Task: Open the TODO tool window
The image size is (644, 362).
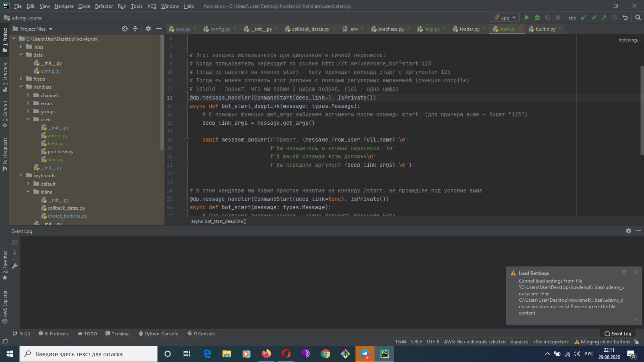Action: click(87, 334)
